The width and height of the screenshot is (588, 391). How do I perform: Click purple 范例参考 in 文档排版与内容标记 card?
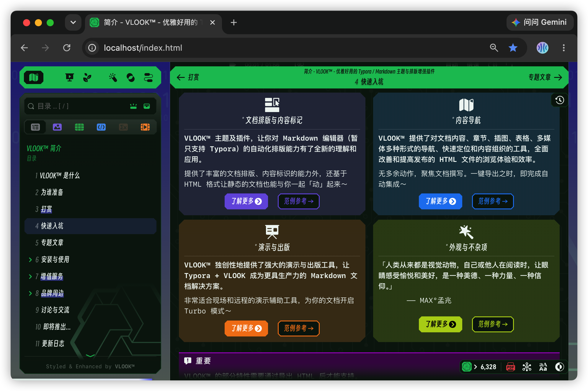point(298,201)
